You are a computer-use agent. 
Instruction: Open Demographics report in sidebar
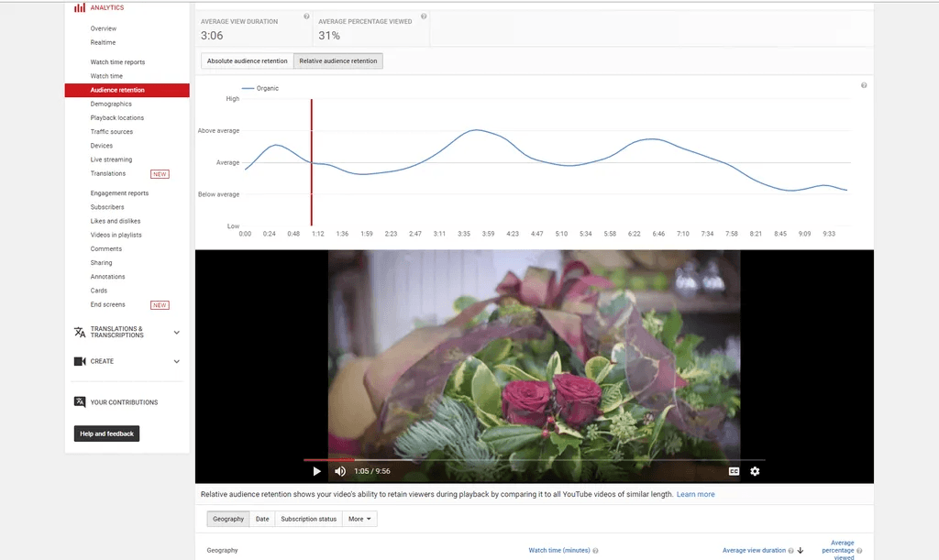[x=111, y=104]
